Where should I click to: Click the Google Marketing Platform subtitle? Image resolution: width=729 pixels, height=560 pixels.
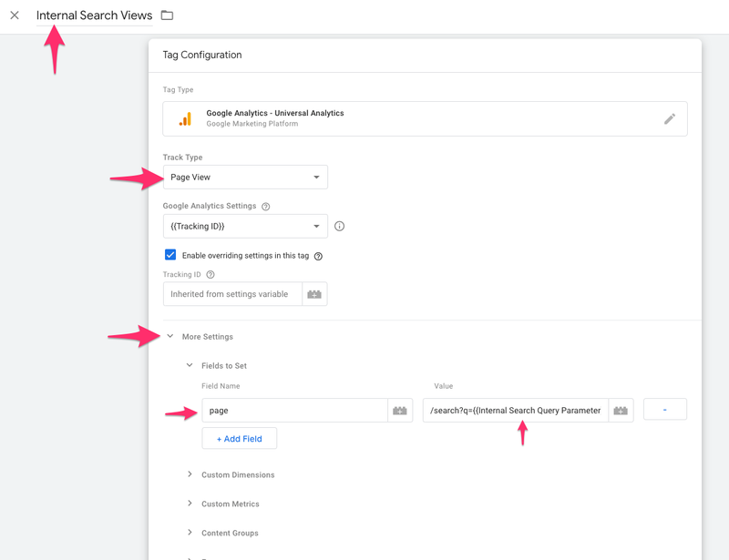pyautogui.click(x=252, y=124)
